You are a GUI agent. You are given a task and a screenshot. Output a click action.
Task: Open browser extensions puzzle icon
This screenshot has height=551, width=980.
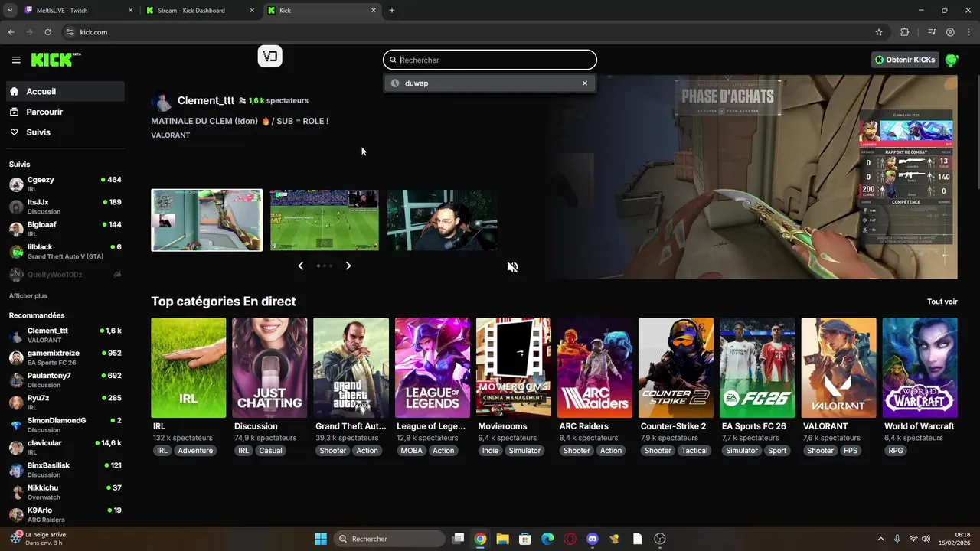tap(905, 32)
